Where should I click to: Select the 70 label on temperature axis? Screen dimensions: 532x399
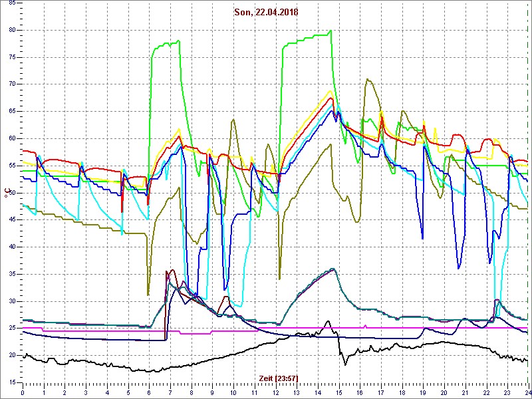(11, 84)
